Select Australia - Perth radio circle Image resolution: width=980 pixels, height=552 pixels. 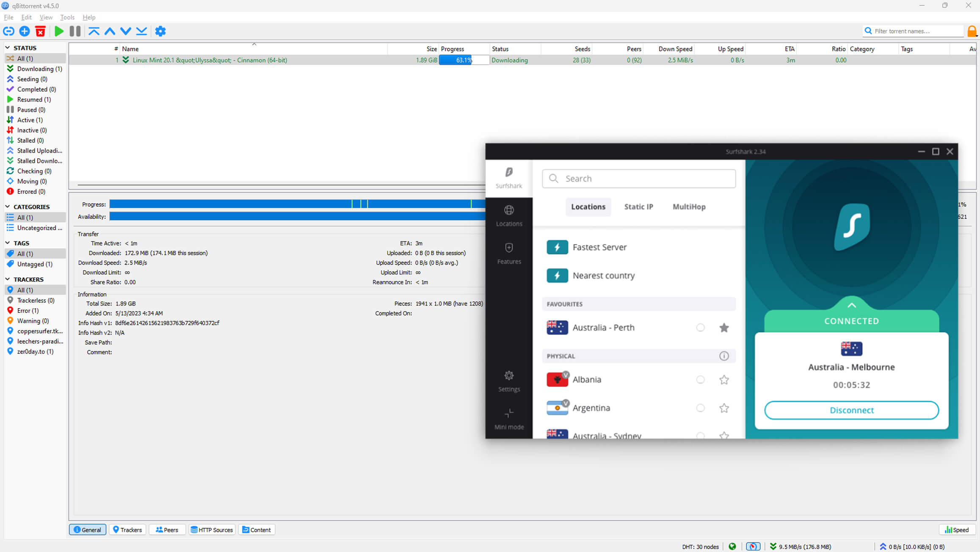click(x=701, y=328)
